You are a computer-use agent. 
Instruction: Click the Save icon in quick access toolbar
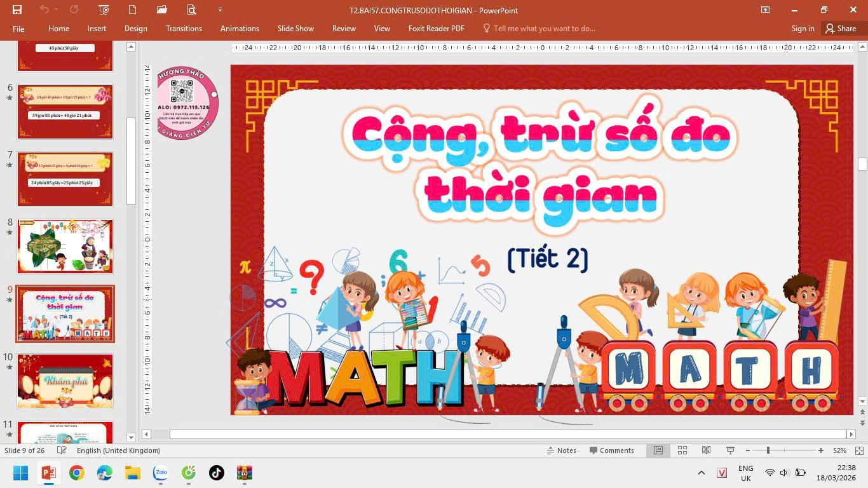coord(17,10)
